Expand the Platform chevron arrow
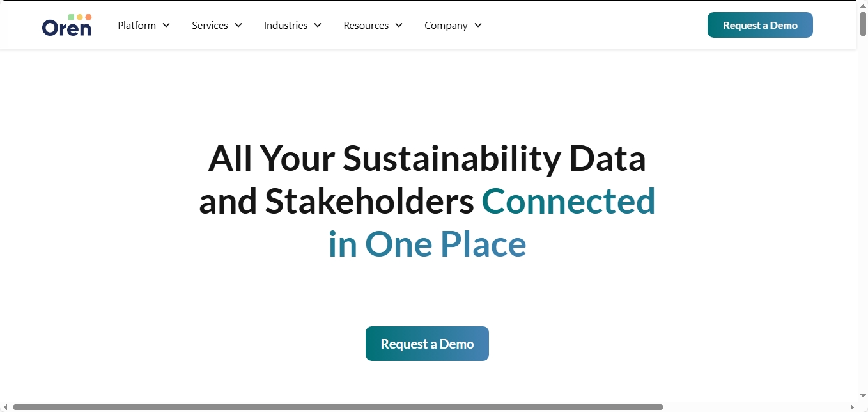This screenshot has height=412, width=868. pyautogui.click(x=167, y=26)
